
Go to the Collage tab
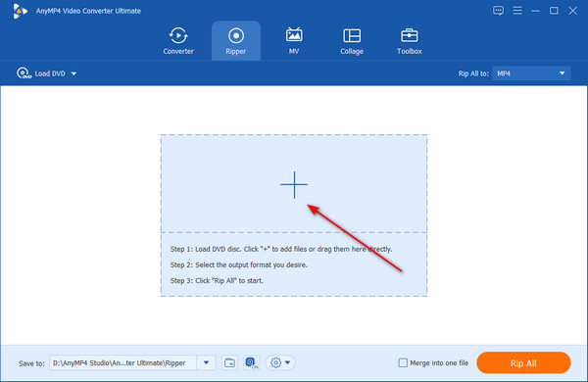point(352,41)
